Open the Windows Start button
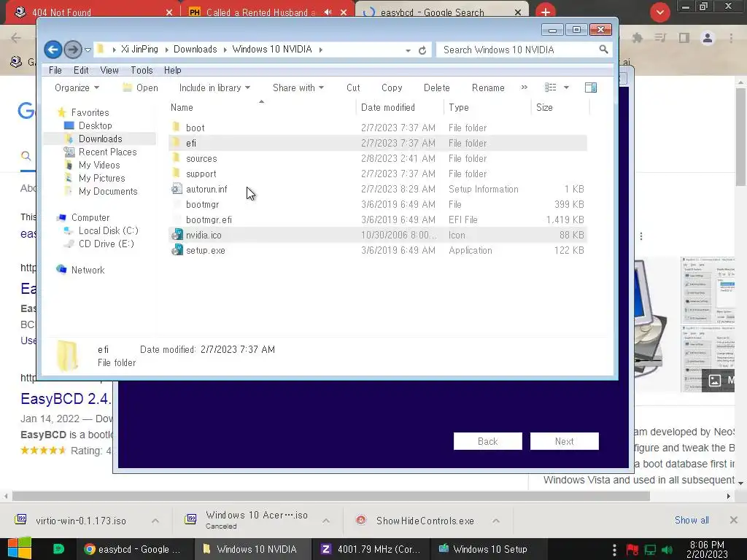 point(19,549)
